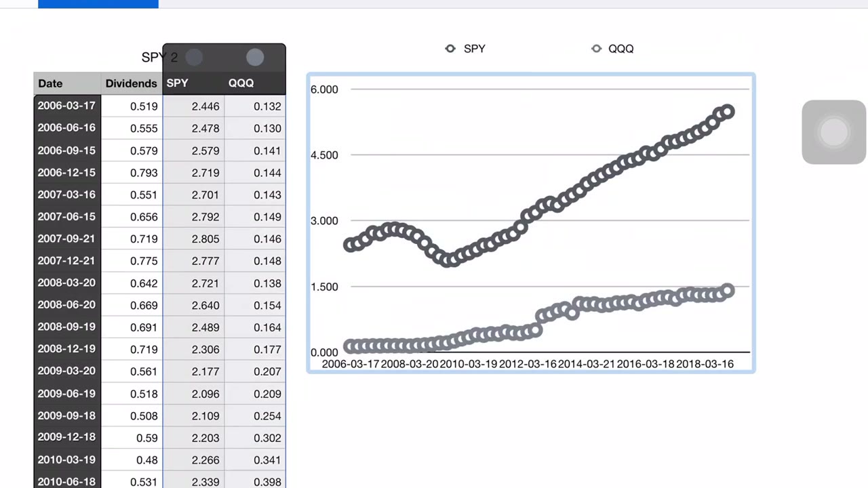
Task: Tap the column selection handle above SPY
Action: [194, 58]
